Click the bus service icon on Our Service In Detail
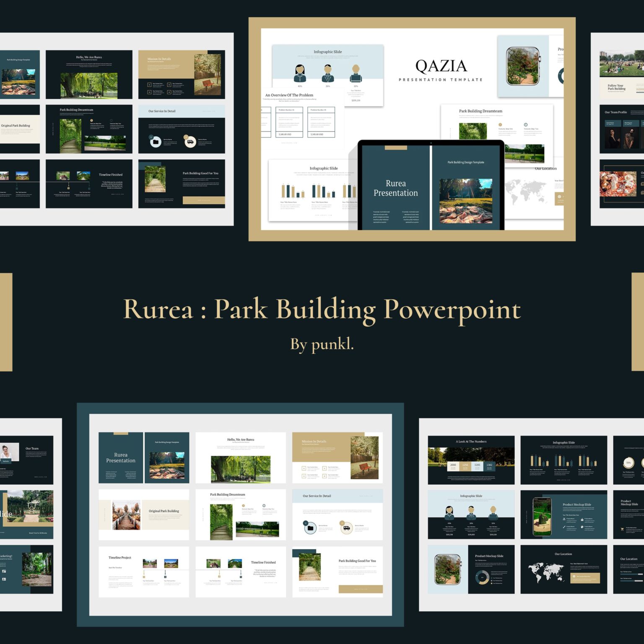 347,528
